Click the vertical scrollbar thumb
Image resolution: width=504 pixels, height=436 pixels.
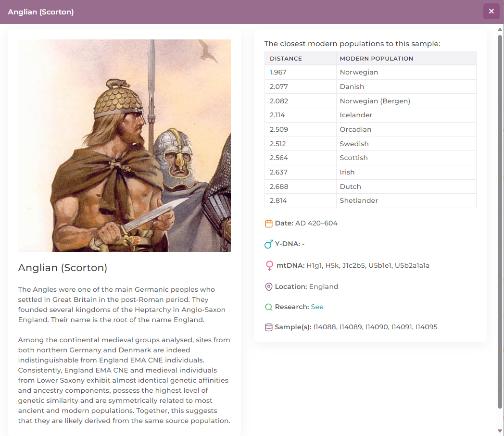coord(500,222)
